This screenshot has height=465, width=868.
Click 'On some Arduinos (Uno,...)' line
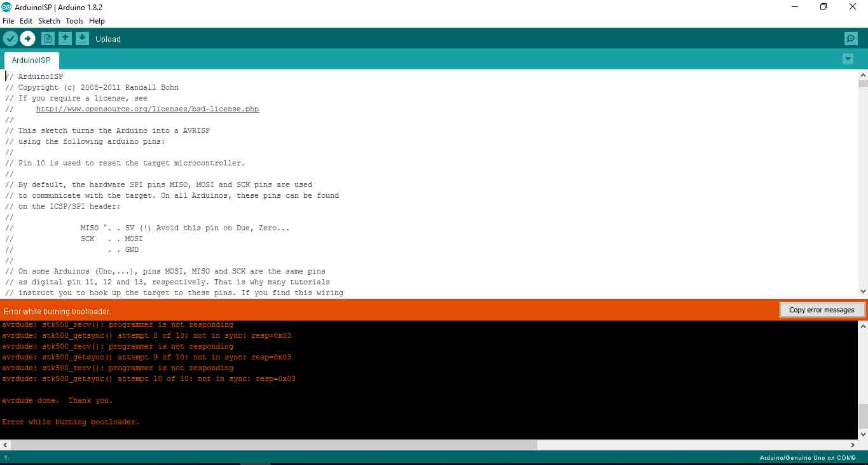[165, 271]
